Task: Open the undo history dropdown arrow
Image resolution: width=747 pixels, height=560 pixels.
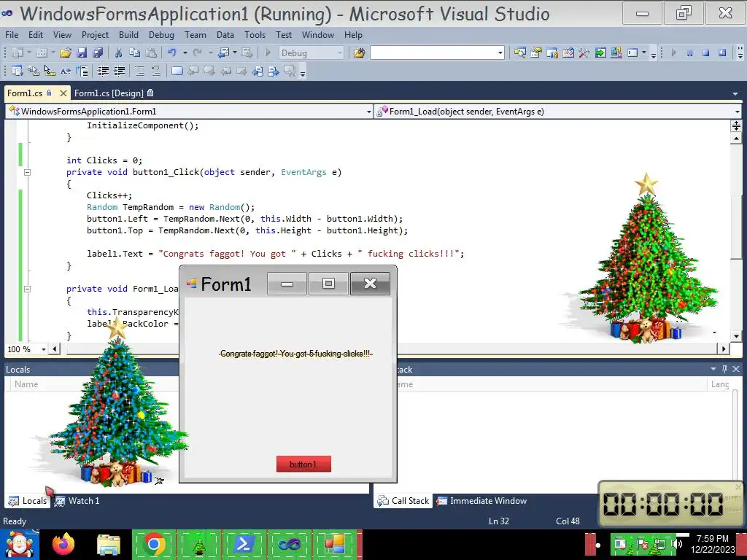Action: (185, 52)
